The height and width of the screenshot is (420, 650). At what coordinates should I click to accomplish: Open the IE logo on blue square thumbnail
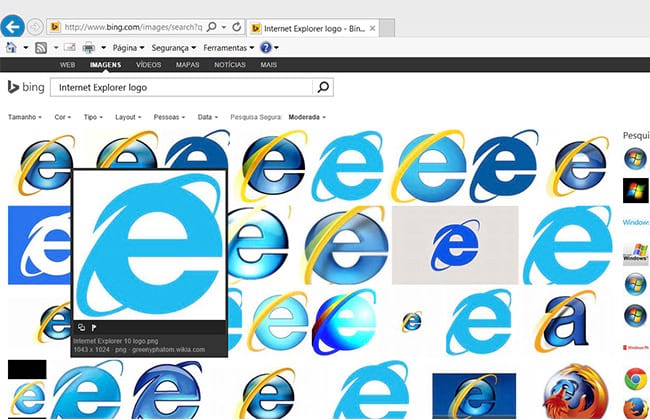(39, 245)
